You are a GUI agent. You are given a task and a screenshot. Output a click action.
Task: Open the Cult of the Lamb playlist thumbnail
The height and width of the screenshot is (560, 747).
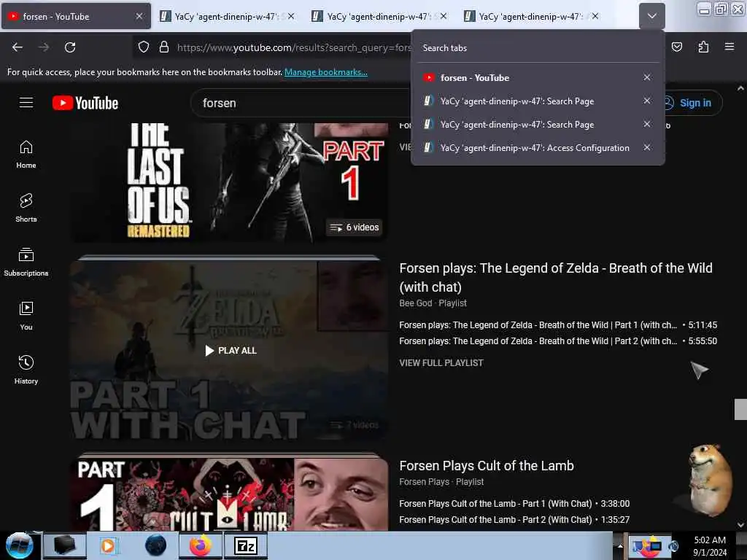pyautogui.click(x=230, y=494)
